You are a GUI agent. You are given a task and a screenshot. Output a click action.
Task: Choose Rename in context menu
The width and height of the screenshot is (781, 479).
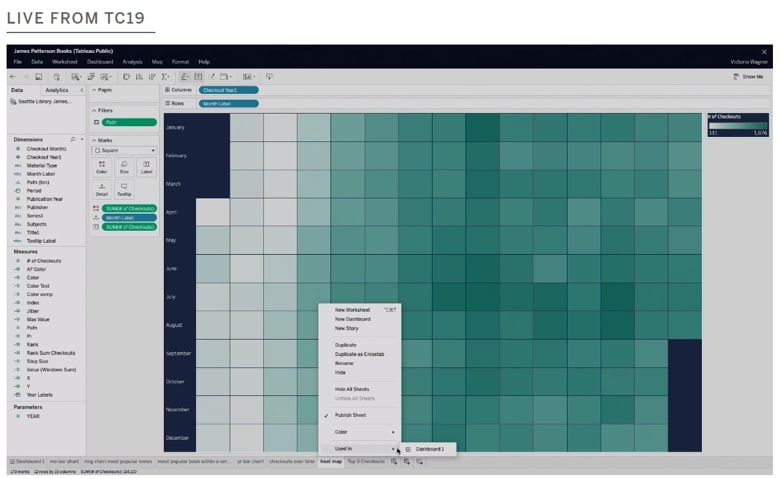(x=360, y=363)
